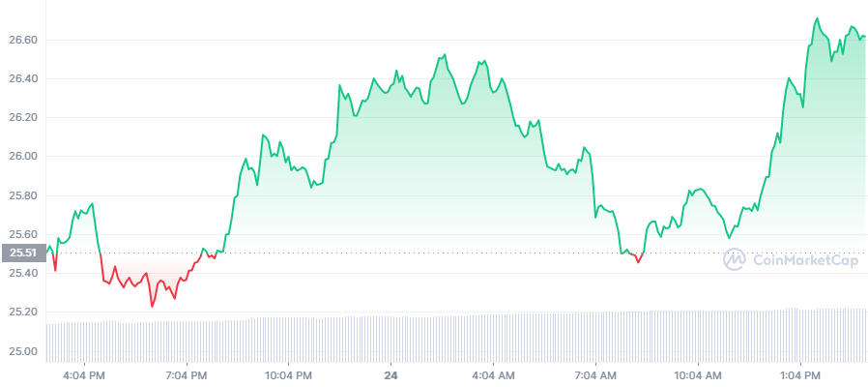Select the 25.00 price axis label
This screenshot has height=387, width=868.
click(21, 350)
